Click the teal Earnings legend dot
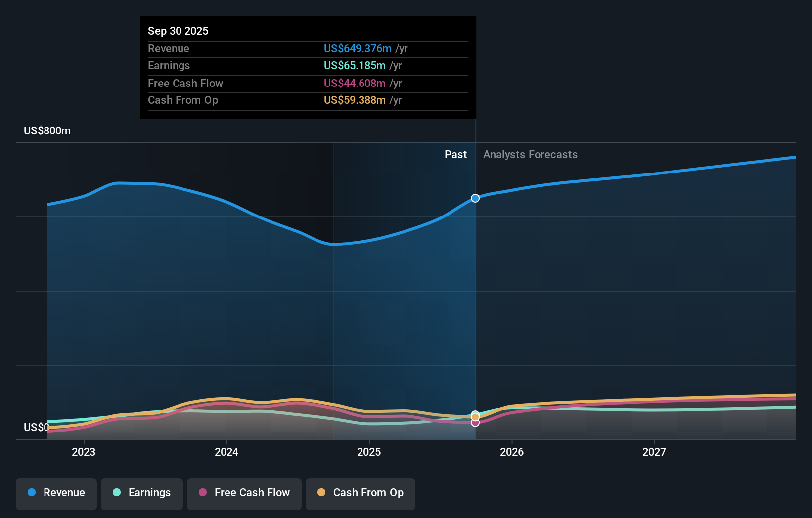 [x=117, y=493]
